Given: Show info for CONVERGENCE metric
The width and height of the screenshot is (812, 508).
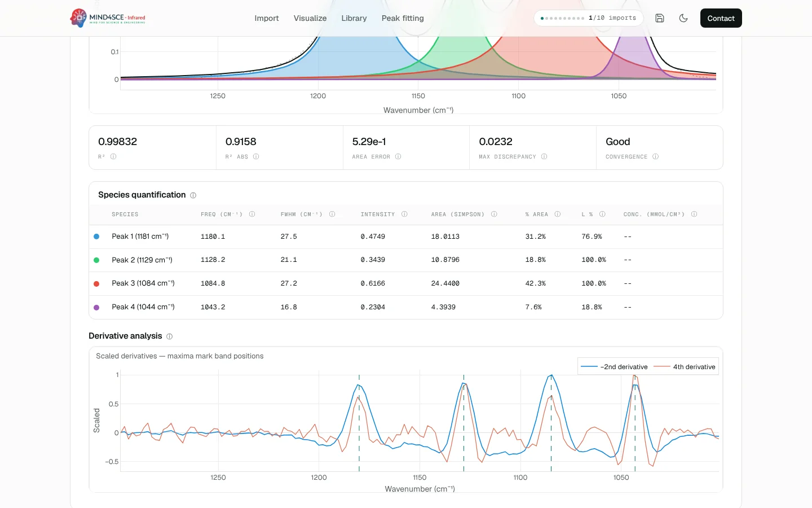Looking at the screenshot, I should coord(655,156).
